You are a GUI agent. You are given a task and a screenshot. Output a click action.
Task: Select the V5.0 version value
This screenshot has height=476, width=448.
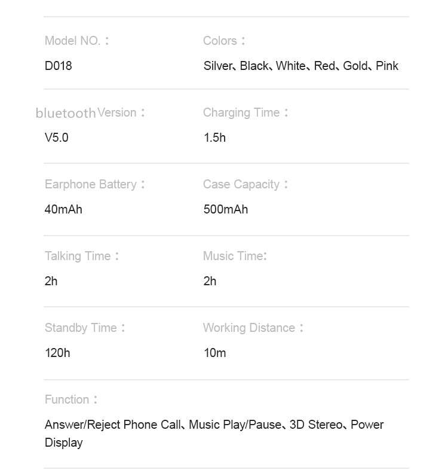pos(56,138)
